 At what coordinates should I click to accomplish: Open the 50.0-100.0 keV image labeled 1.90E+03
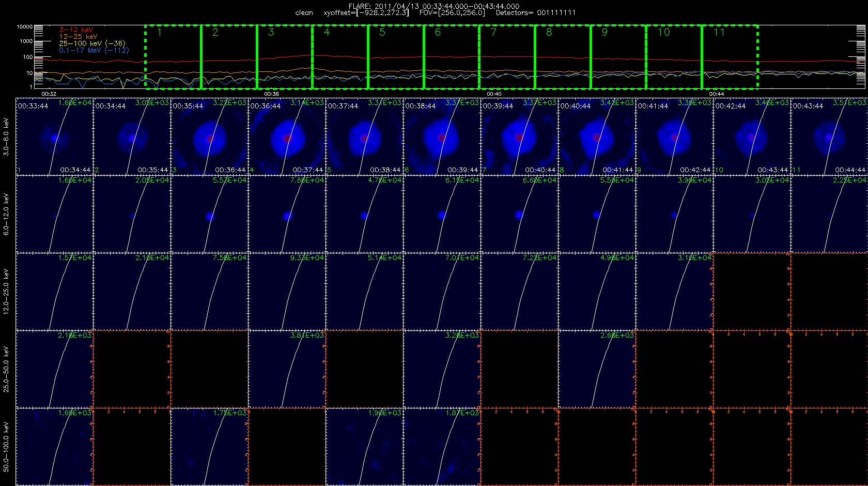click(365, 447)
